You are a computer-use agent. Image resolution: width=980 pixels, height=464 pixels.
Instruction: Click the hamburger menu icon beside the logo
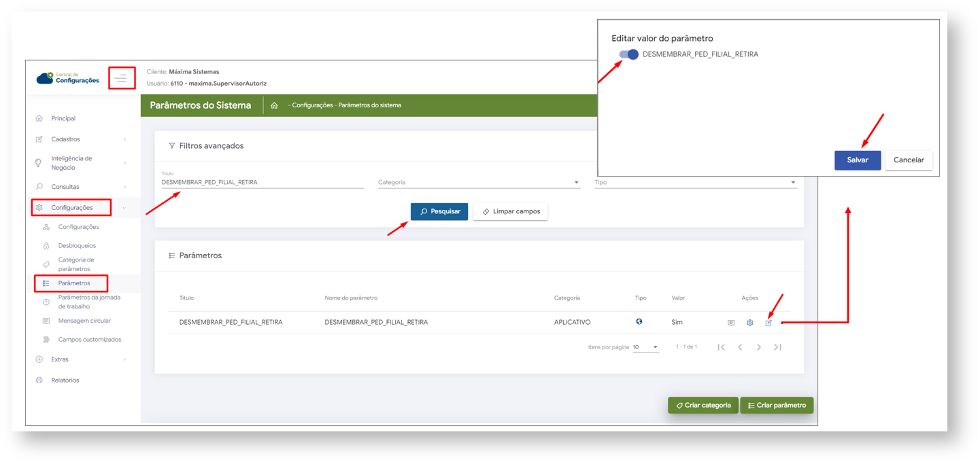point(121,79)
